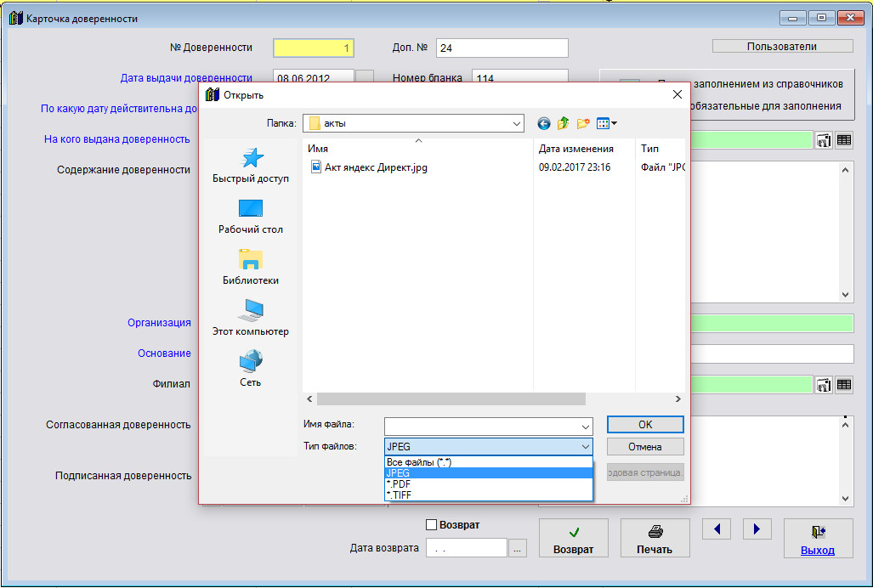Choose *.PDF file type option
Image resolution: width=873 pixels, height=588 pixels.
coord(400,484)
